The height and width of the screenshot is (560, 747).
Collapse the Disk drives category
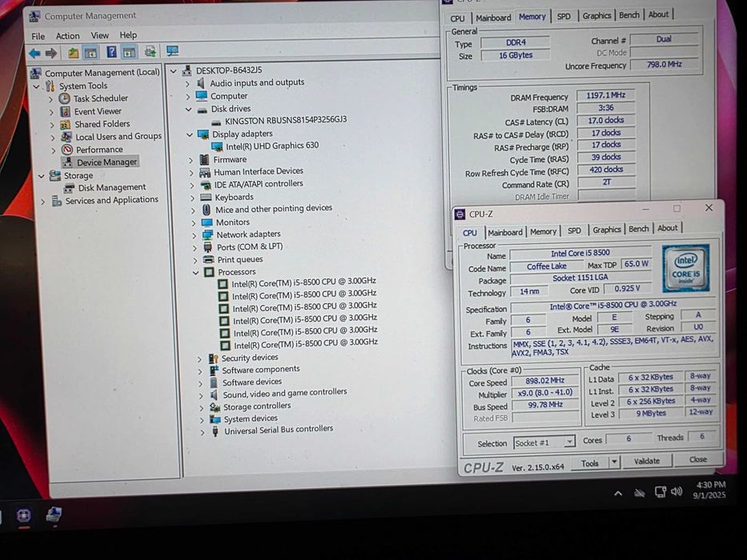189,110
